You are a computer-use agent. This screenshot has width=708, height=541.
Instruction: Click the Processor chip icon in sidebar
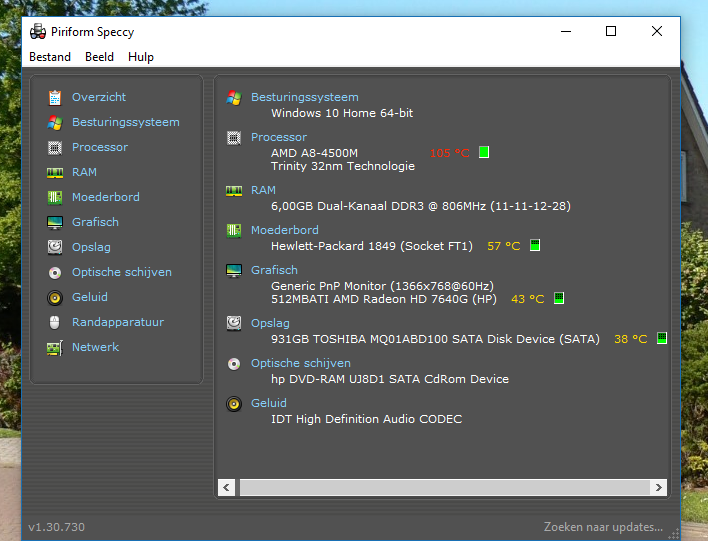tap(55, 148)
